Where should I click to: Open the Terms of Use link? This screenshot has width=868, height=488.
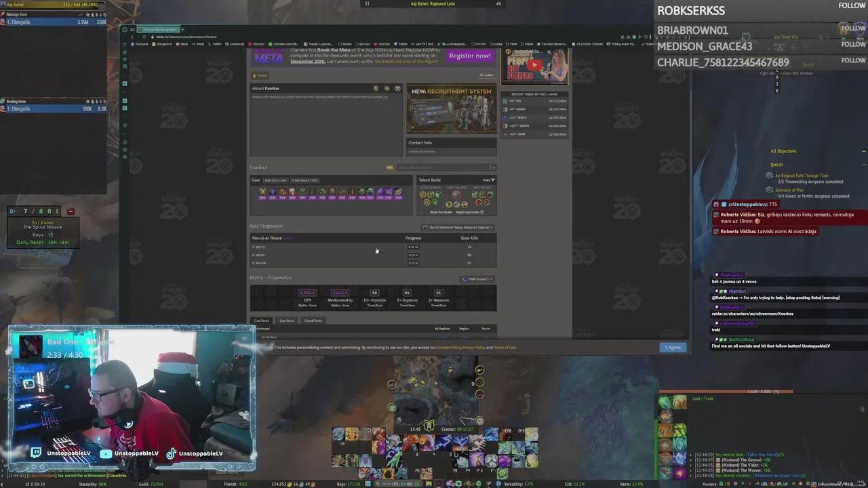click(x=505, y=348)
